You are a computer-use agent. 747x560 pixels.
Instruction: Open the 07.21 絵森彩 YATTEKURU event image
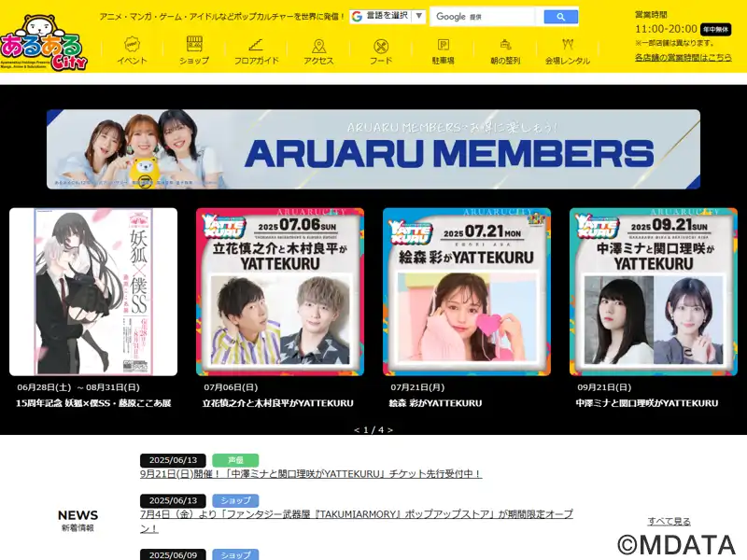click(467, 291)
